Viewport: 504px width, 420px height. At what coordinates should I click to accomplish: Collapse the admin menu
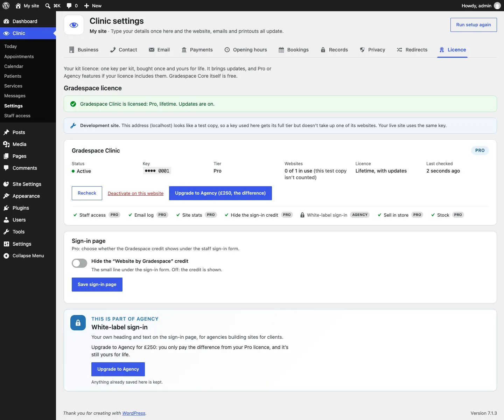pos(28,256)
